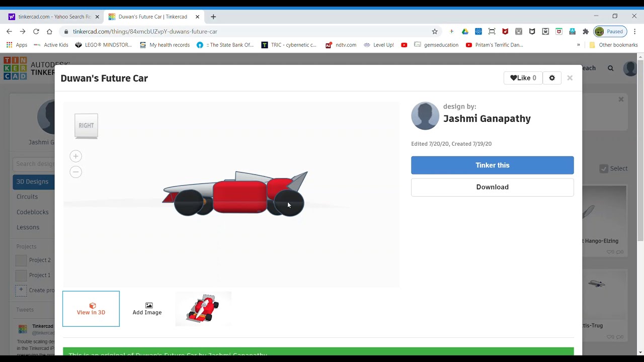Open Other bookmarks folder
The width and height of the screenshot is (644, 362).
pos(613,45)
